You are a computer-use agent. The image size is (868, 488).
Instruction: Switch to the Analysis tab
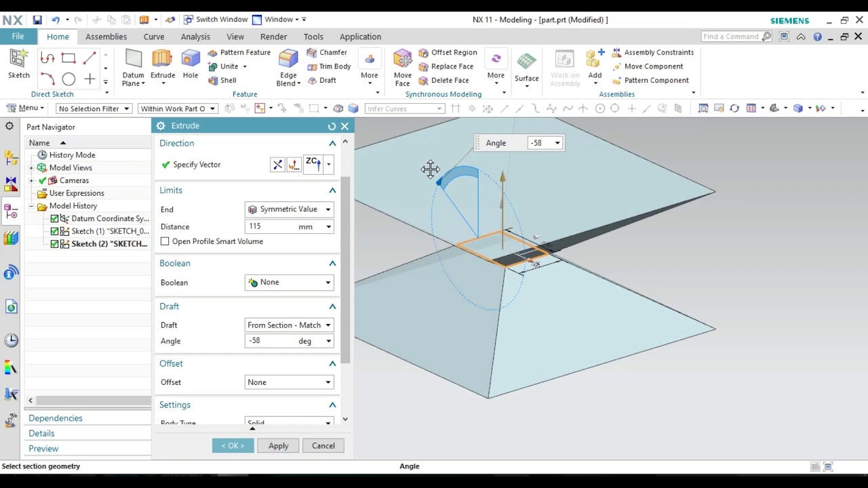click(x=195, y=37)
